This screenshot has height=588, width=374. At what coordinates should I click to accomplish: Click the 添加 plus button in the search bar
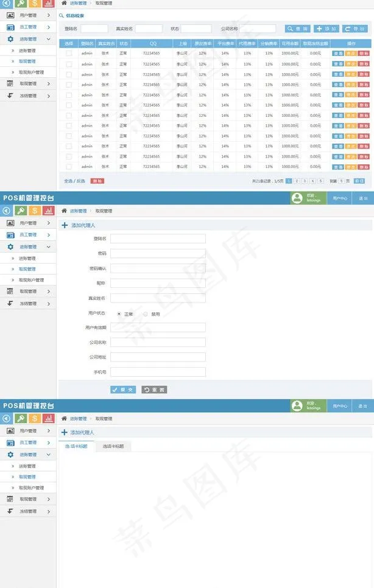click(x=326, y=29)
